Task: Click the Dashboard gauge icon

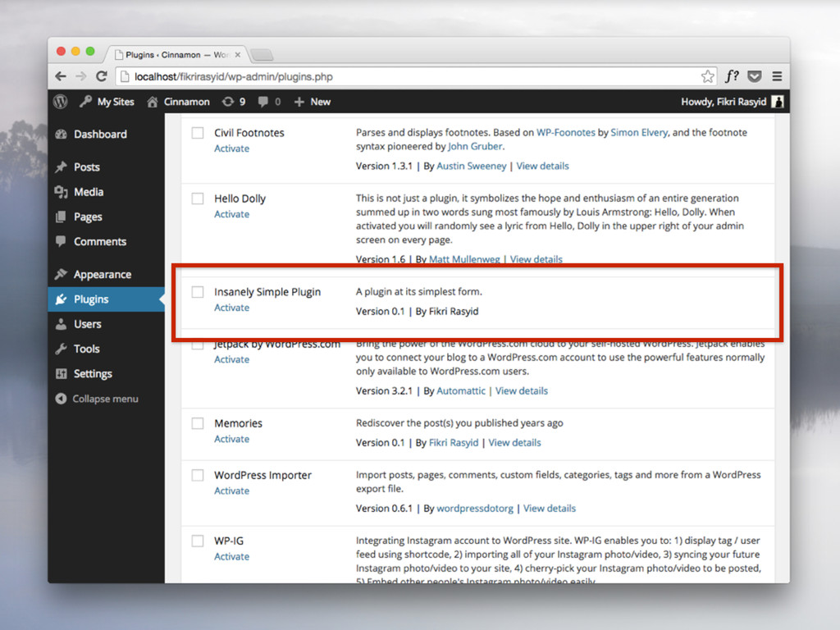Action: [x=61, y=135]
